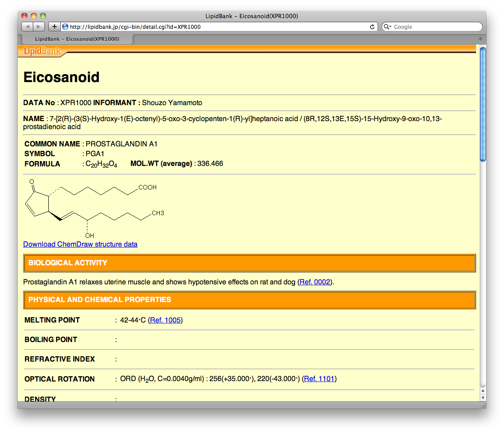Click the MELTING POINT label
The width and height of the screenshot is (504, 433).
(x=52, y=320)
